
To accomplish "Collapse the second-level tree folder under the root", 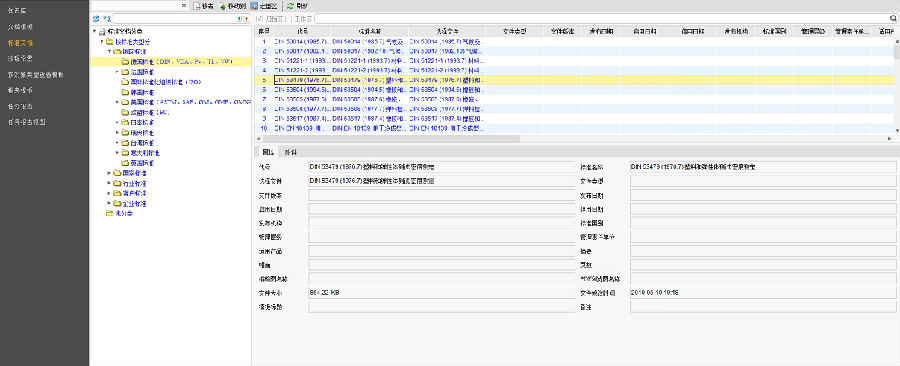I will pos(102,42).
